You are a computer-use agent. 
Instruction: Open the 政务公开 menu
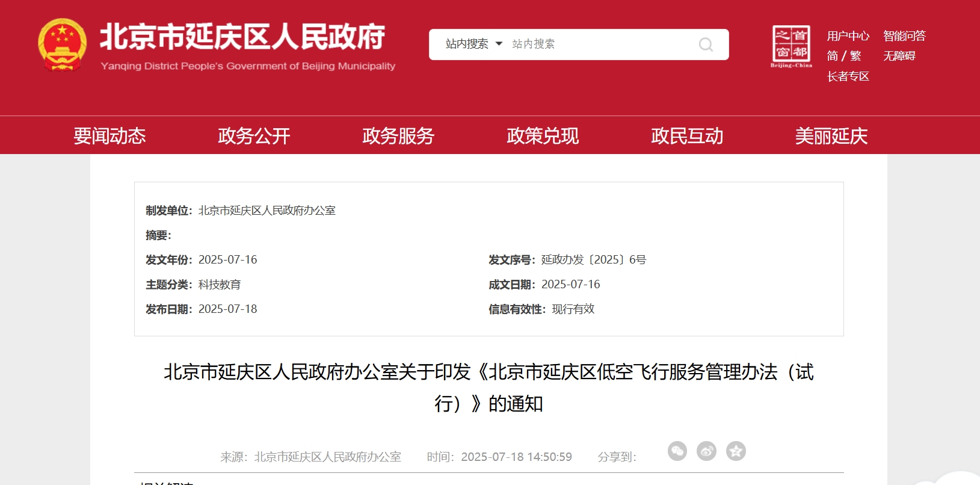(x=254, y=136)
